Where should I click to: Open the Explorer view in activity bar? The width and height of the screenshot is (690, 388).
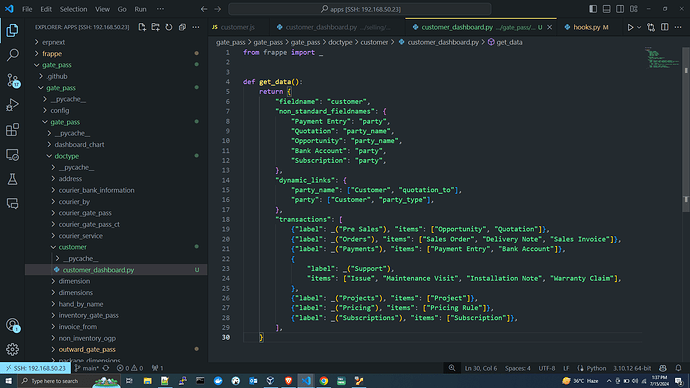point(12,30)
